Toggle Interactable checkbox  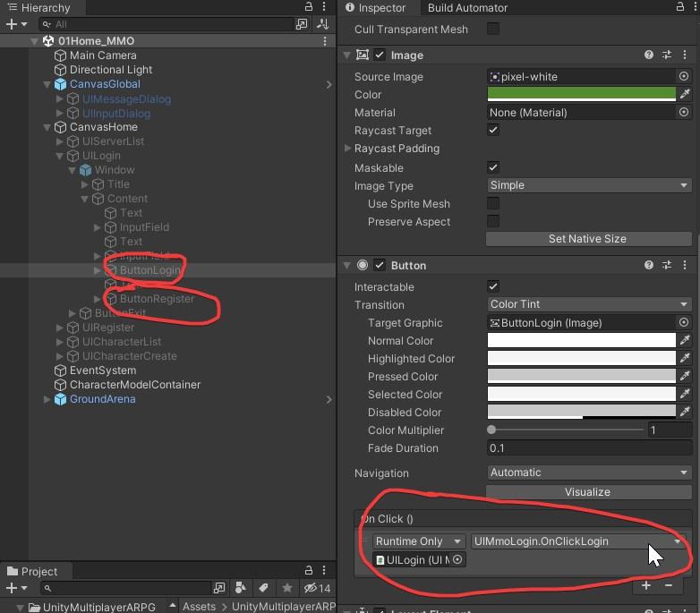coord(493,286)
